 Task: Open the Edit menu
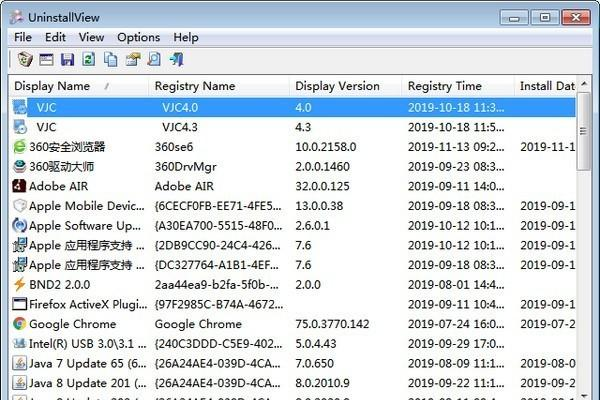pos(55,38)
